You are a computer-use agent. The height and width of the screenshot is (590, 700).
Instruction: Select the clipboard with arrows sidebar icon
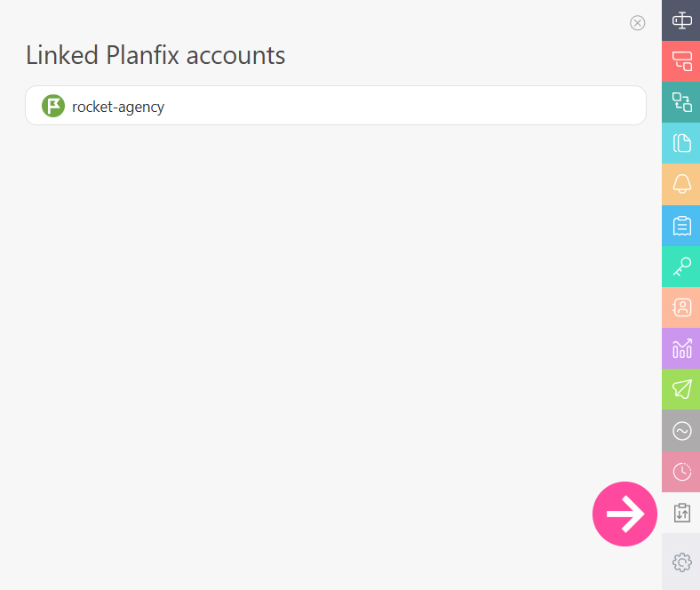681,513
